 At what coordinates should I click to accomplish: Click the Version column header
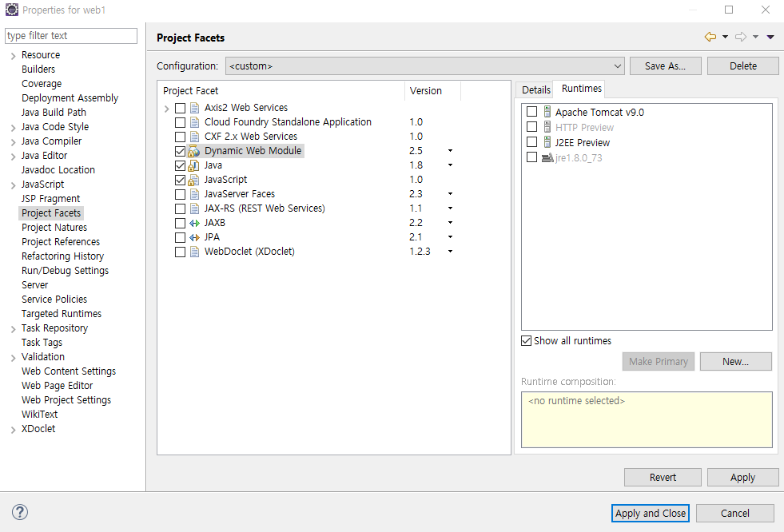(x=432, y=91)
